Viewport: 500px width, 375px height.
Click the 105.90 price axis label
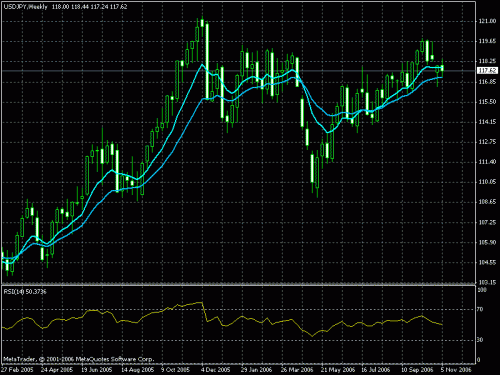487,242
